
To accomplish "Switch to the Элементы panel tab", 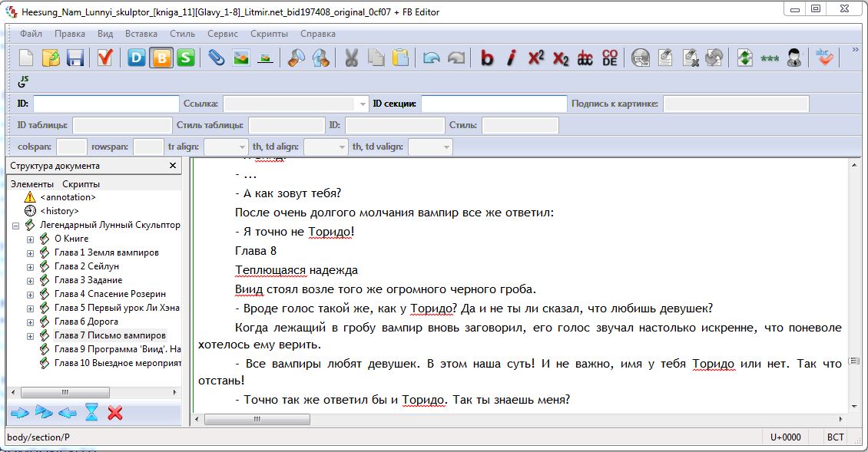I will coord(31,184).
